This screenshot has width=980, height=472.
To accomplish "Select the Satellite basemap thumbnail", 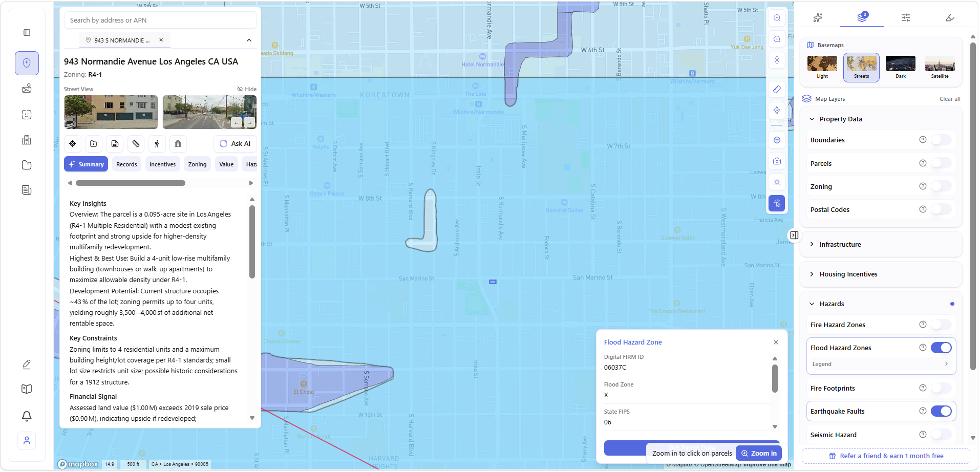I will coord(940,67).
